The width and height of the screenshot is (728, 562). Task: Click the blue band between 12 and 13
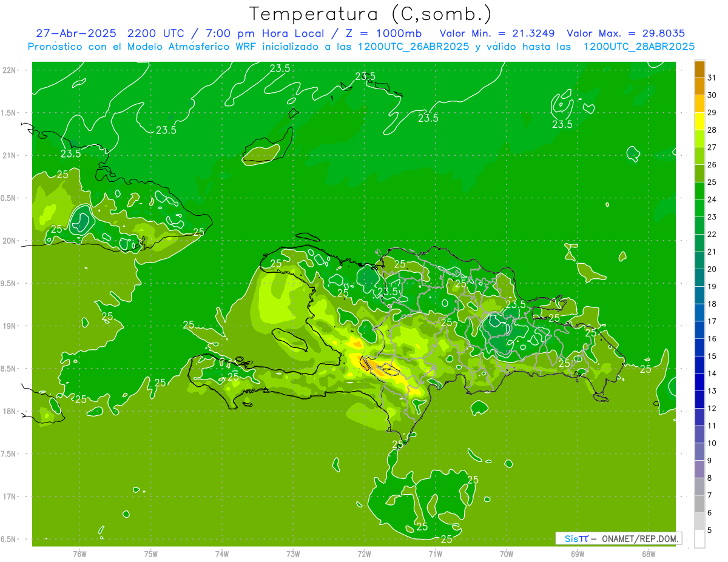(699, 400)
